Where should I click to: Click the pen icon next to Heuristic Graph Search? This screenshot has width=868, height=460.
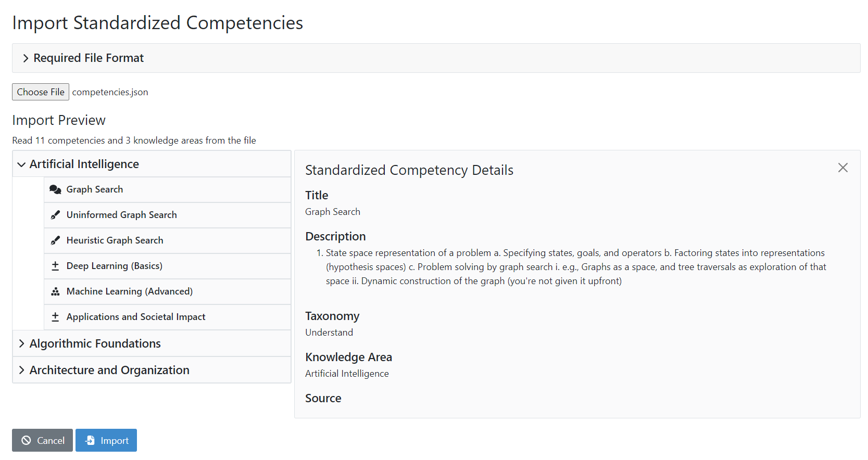click(56, 240)
